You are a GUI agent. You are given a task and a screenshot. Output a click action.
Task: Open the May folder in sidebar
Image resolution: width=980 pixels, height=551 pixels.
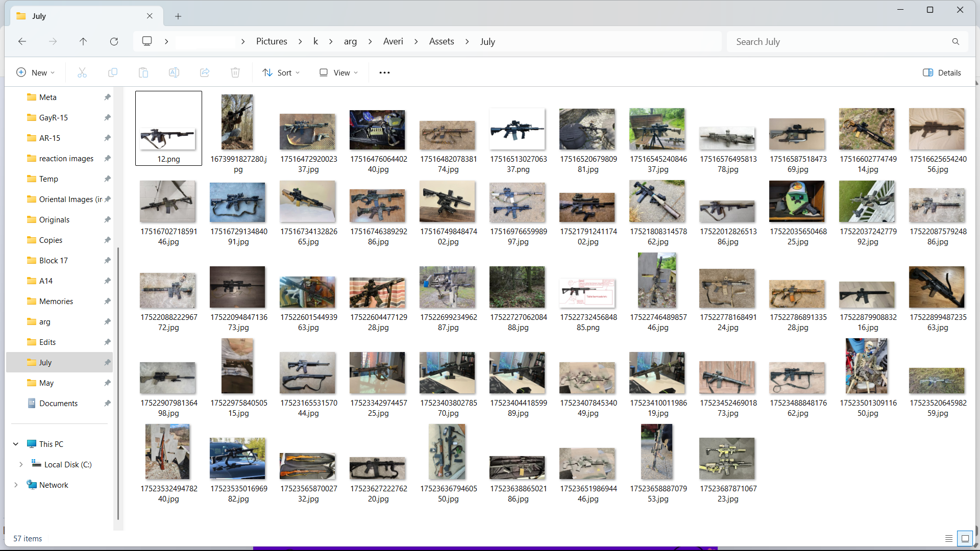click(46, 383)
